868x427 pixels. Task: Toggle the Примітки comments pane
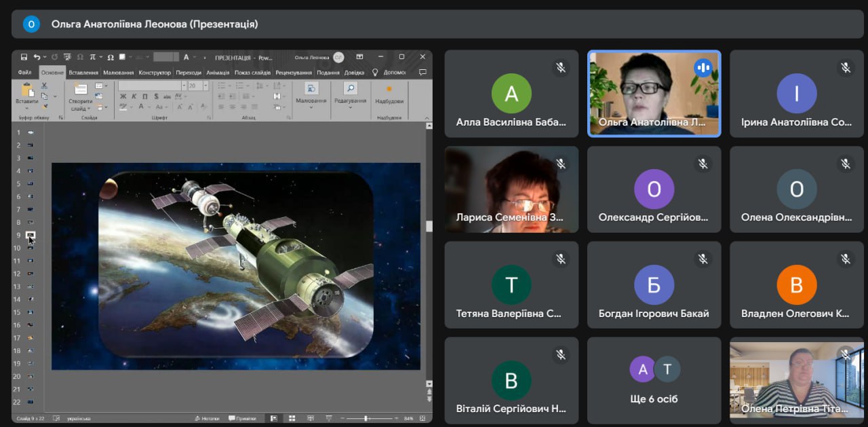[242, 419]
